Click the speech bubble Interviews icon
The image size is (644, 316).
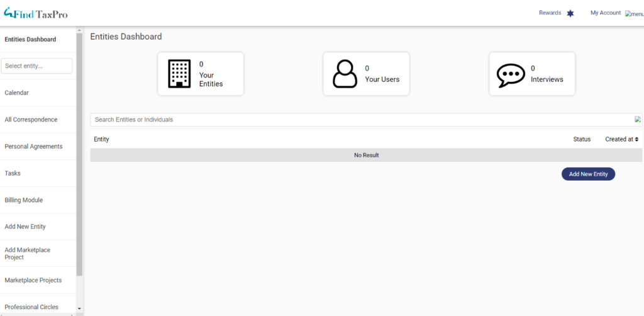(x=511, y=75)
